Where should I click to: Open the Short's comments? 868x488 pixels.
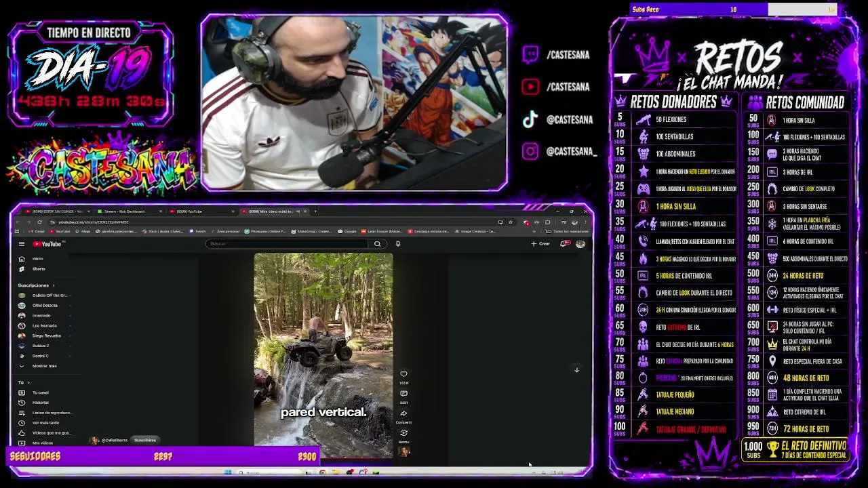pos(403,394)
